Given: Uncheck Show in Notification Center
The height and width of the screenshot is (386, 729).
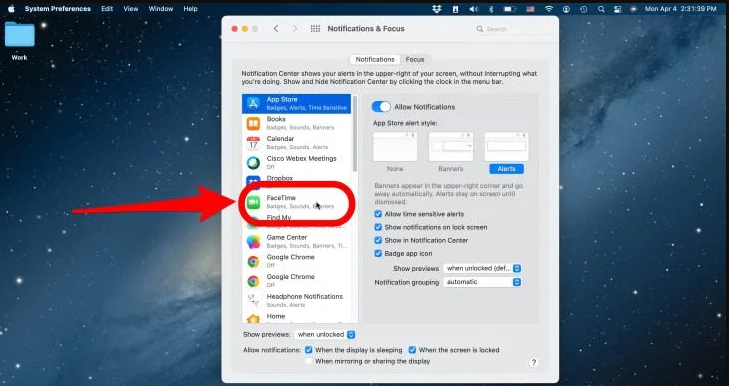Looking at the screenshot, I should click(378, 240).
